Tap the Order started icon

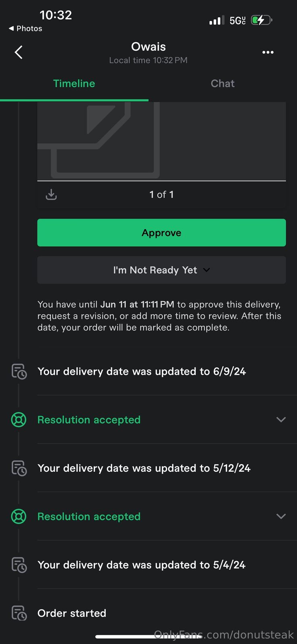19,613
